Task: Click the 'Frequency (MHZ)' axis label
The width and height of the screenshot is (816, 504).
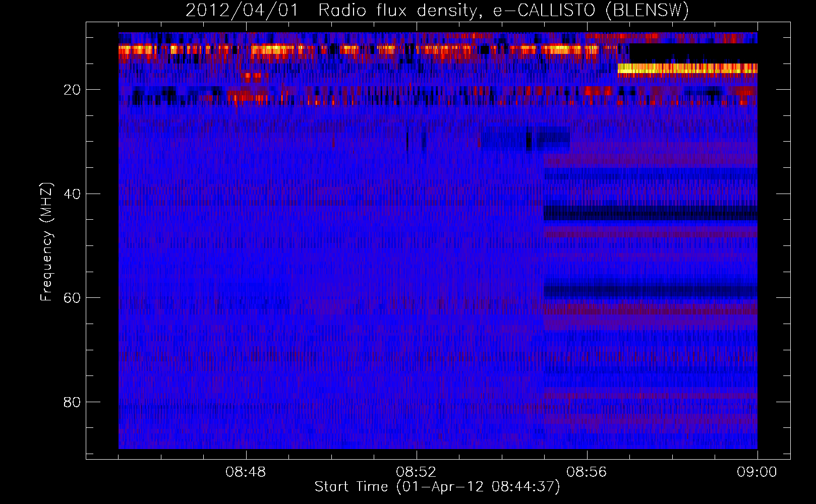Action: pos(46,242)
